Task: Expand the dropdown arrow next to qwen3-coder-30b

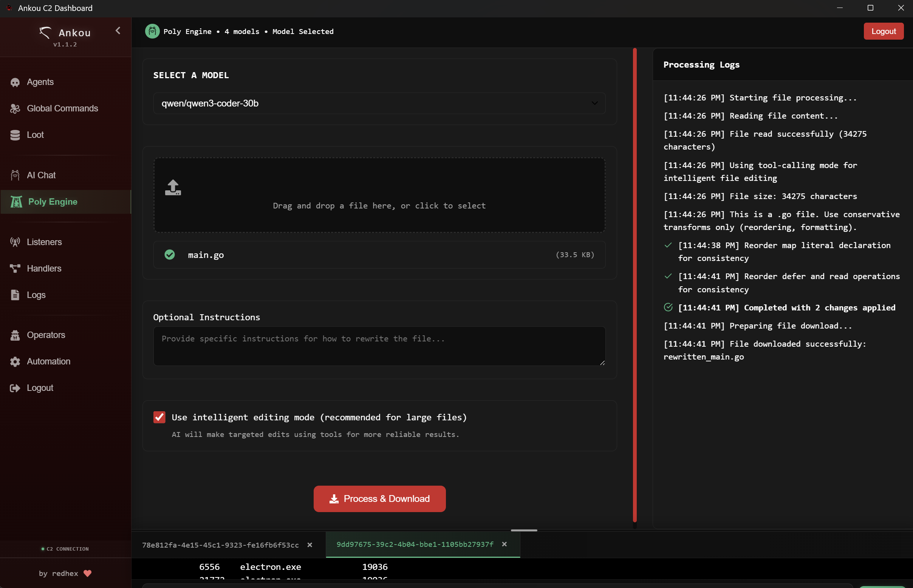Action: 594,103
